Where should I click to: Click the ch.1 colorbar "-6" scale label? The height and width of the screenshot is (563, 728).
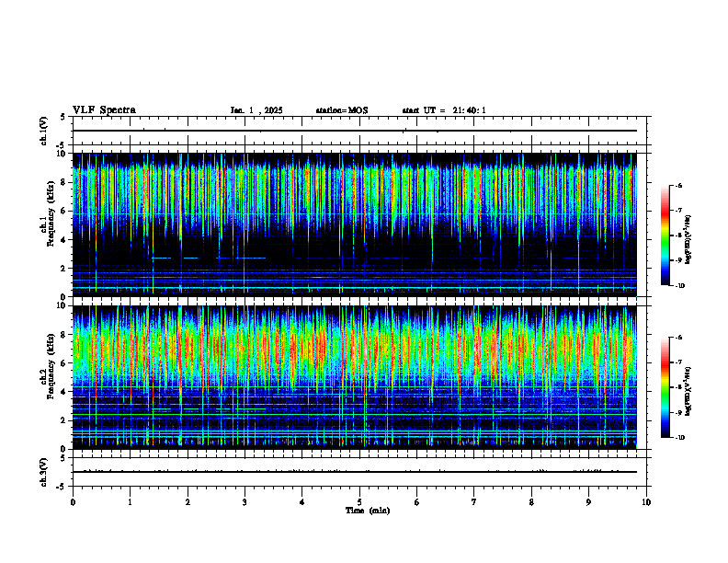pyautogui.click(x=679, y=185)
